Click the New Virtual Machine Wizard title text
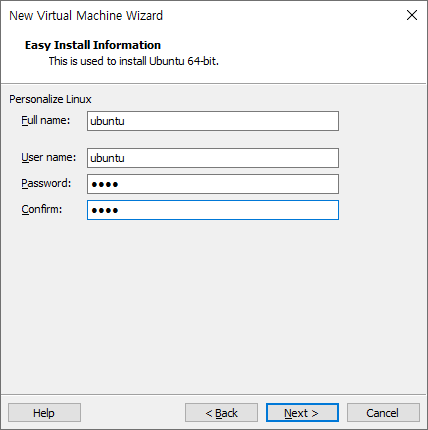The height and width of the screenshot is (430, 428). click(86, 16)
